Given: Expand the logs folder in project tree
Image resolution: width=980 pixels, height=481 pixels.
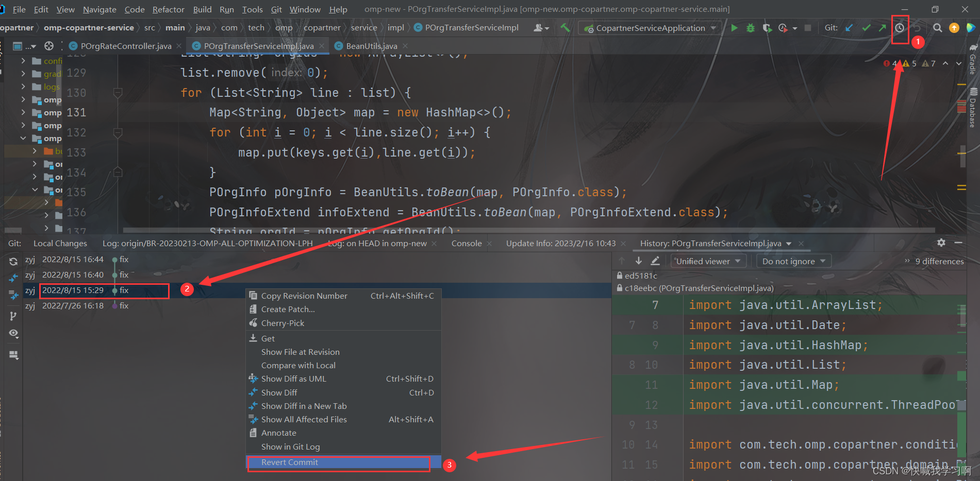Looking at the screenshot, I should [x=23, y=87].
